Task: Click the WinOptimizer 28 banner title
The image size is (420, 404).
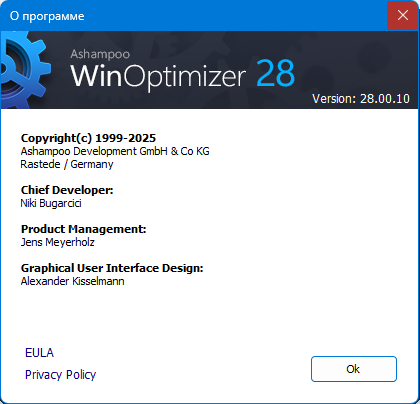Action: [x=183, y=75]
